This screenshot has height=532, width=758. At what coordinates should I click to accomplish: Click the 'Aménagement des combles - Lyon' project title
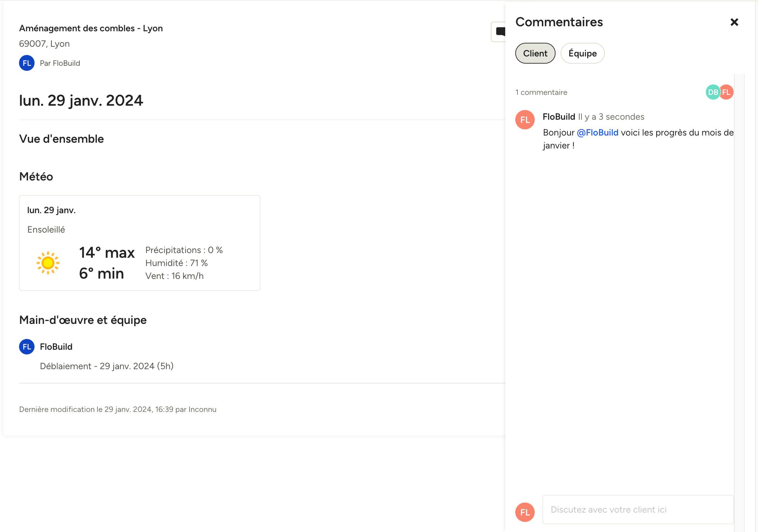coord(91,28)
